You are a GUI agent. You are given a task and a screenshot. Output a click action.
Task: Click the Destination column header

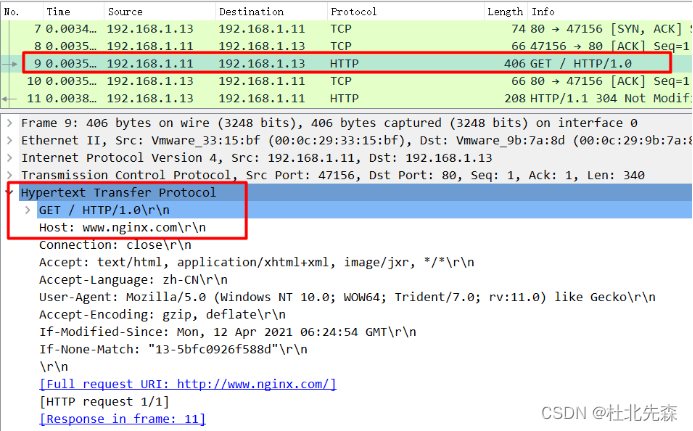(271, 11)
